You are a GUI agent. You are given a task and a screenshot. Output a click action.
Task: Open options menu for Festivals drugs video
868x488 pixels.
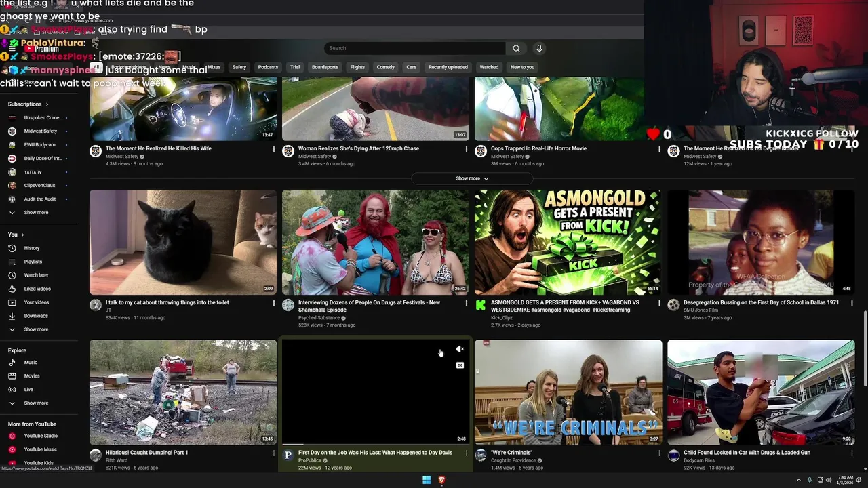[x=467, y=303]
